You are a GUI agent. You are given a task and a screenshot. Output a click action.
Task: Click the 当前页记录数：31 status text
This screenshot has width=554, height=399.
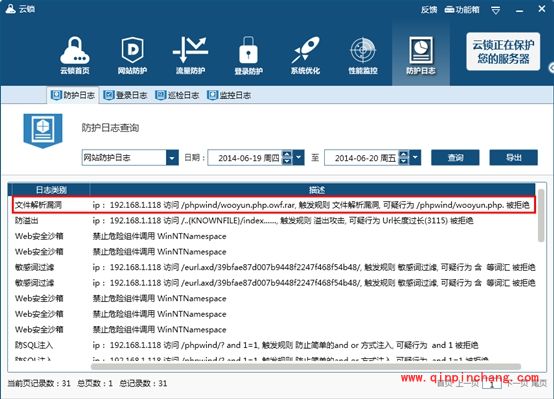(39, 383)
